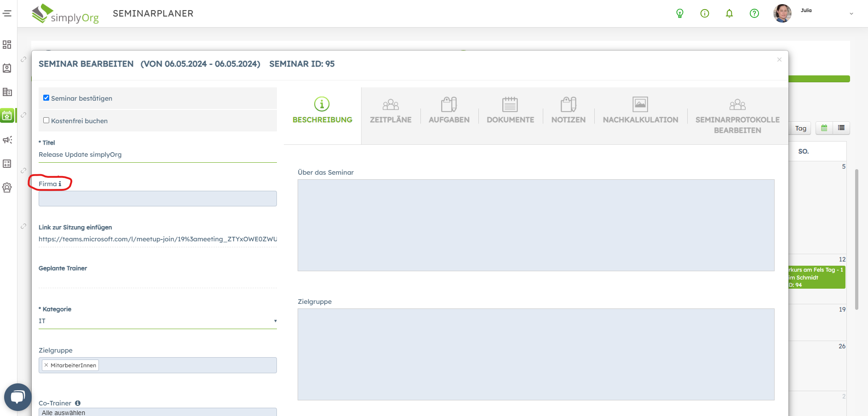868x416 pixels.
Task: Open the chat support bubble
Action: click(x=17, y=397)
